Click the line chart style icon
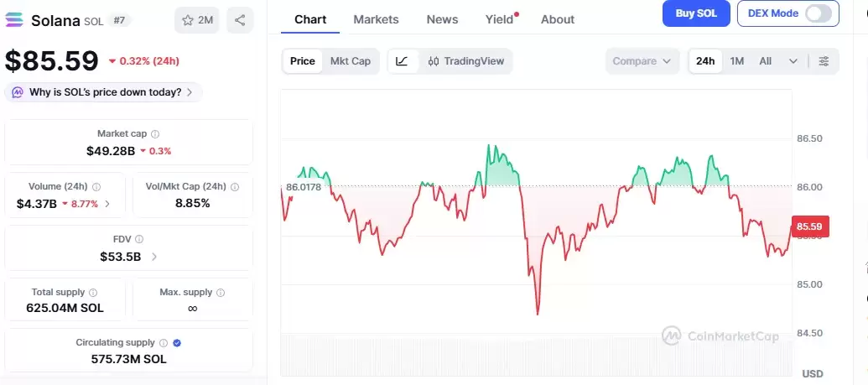The height and width of the screenshot is (385, 868). pos(403,61)
